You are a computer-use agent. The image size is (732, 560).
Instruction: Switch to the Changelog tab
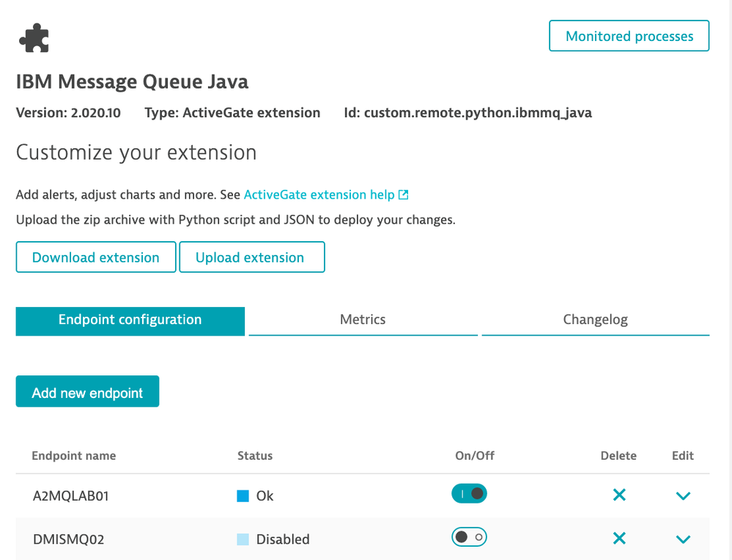[595, 320]
